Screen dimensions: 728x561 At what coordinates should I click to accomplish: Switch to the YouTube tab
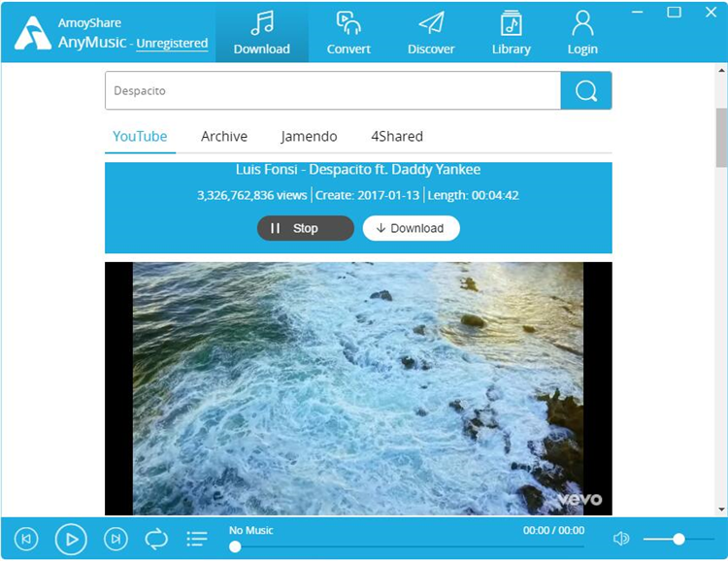click(140, 137)
